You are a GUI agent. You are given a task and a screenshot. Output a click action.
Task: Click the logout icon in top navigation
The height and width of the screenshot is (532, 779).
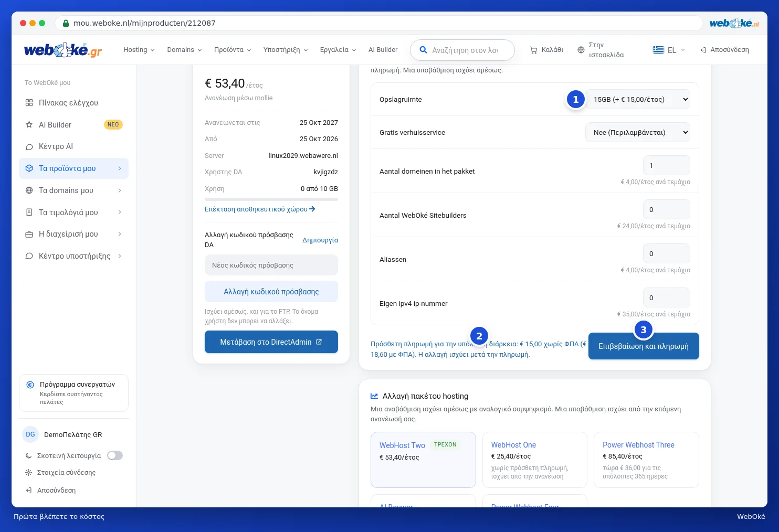pos(703,50)
